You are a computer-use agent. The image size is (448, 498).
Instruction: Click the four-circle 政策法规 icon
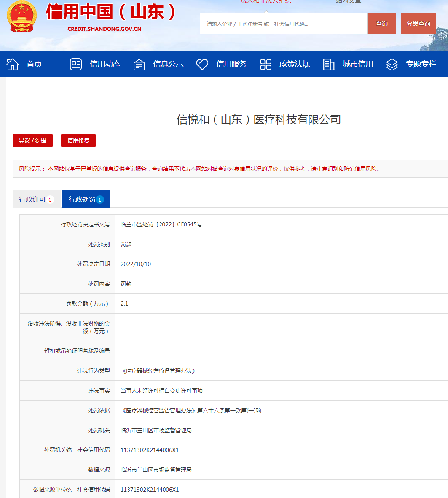pyautogui.click(x=266, y=64)
